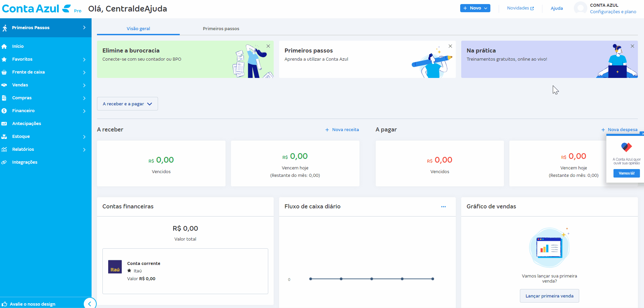Viewport: 644px width, 308px height.
Task: Open Fluxo de caixa three-dots menu
Action: point(443,207)
